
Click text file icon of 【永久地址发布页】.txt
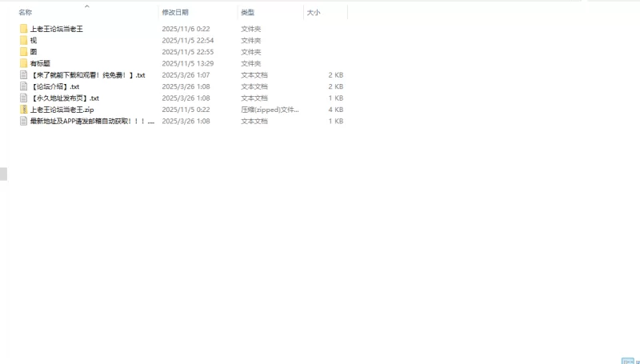point(24,98)
